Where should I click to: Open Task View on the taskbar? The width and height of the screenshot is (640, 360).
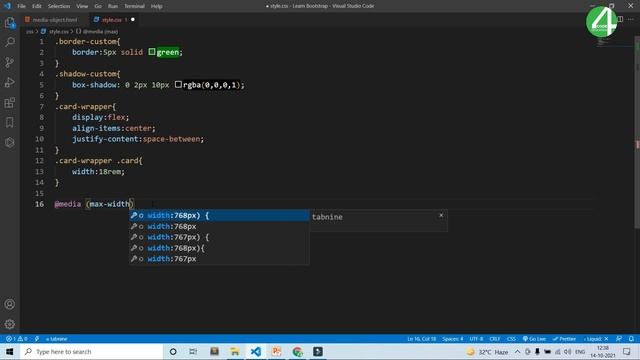coord(193,351)
